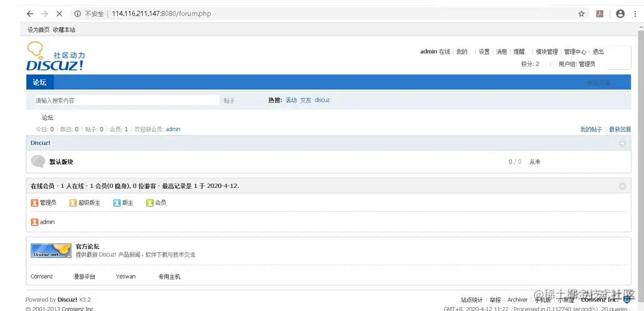The image size is (644, 311).
Task: Collapse the 在线会员 online members section
Action: [622, 186]
